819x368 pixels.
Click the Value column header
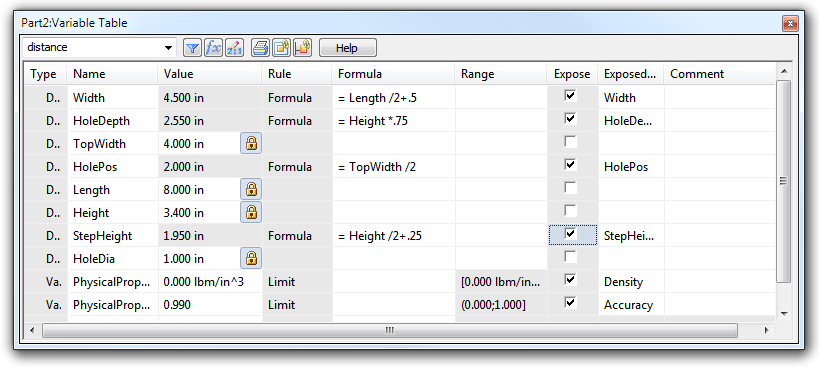click(x=209, y=74)
